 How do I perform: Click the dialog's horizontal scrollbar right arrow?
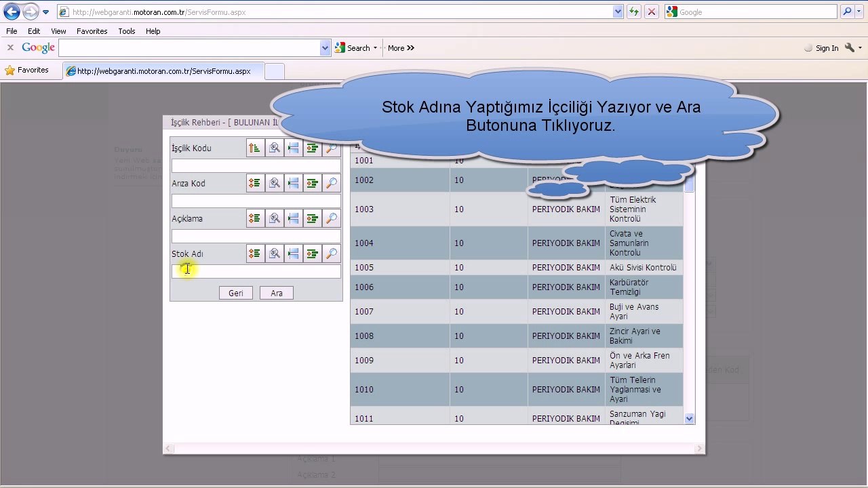pyautogui.click(x=698, y=449)
